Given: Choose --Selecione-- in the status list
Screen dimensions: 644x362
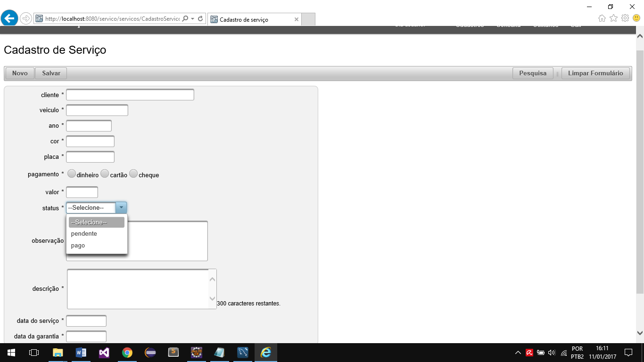Looking at the screenshot, I should coord(97,222).
